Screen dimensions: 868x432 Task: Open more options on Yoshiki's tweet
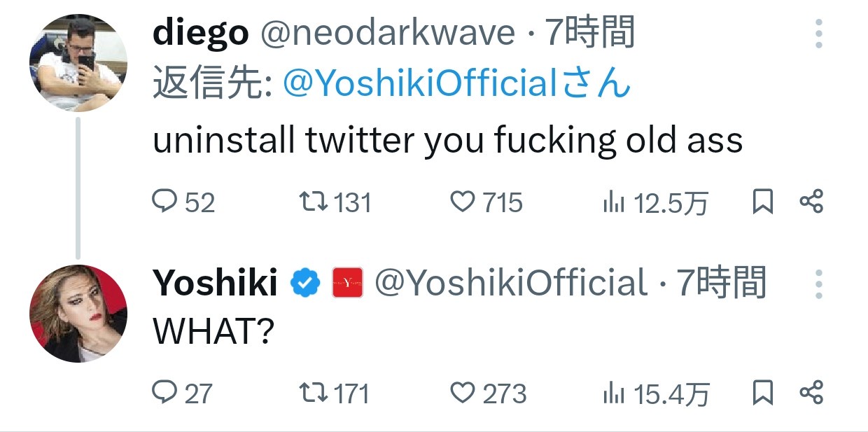tap(819, 284)
